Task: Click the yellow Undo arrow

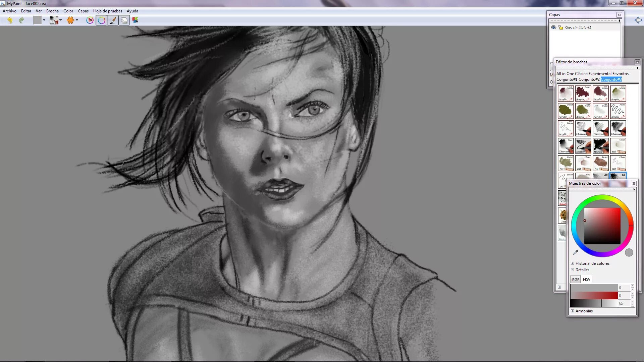Action: click(x=10, y=20)
